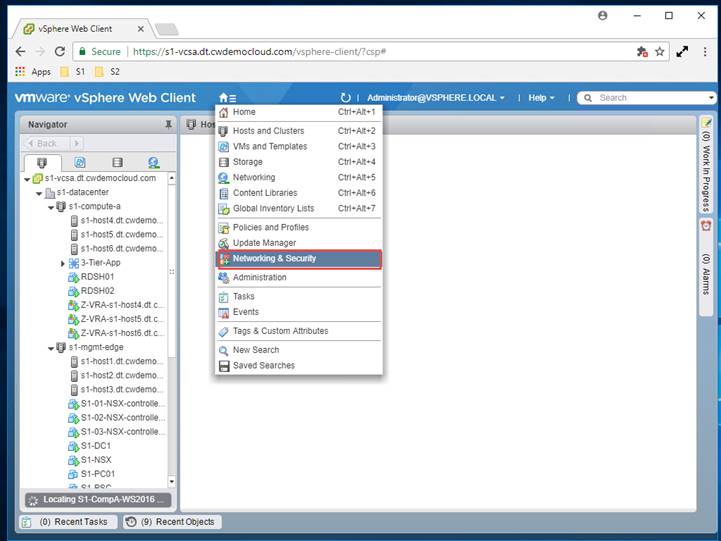Bookmark this page with star icon
The width and height of the screenshot is (721, 541).
[x=659, y=51]
